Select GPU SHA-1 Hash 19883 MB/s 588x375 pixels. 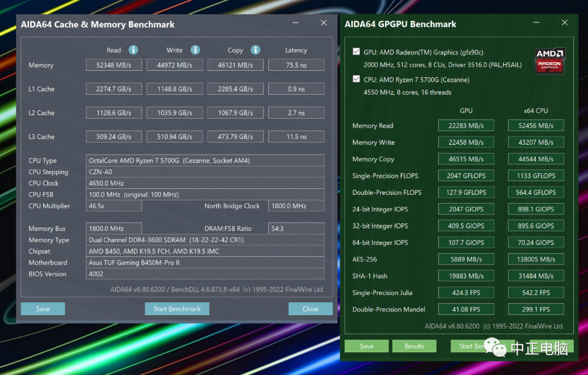tap(466, 276)
